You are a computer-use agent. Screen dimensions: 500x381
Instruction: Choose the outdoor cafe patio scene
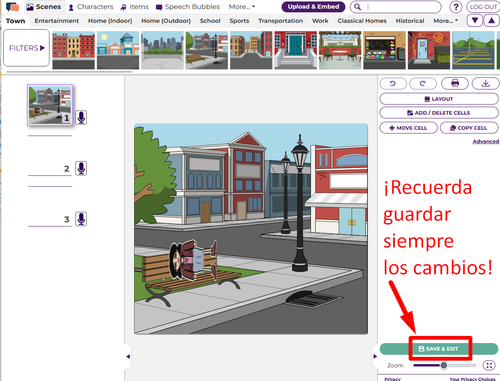(340, 50)
